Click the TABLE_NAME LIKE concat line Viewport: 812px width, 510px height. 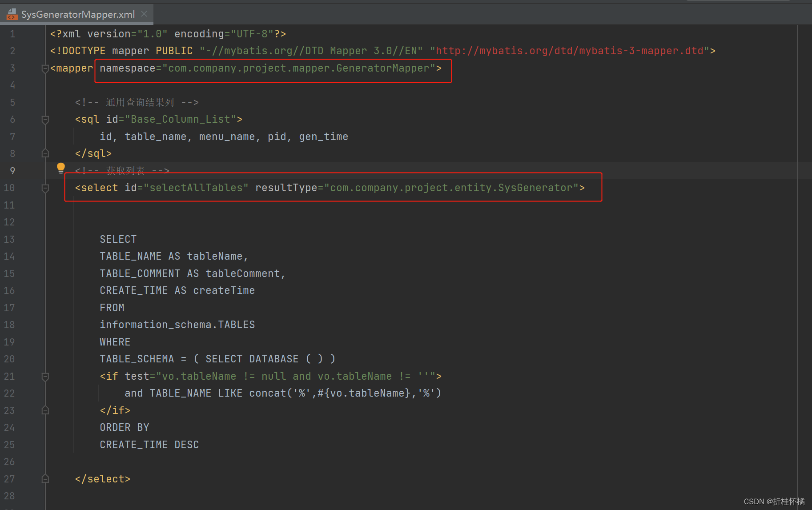283,393
